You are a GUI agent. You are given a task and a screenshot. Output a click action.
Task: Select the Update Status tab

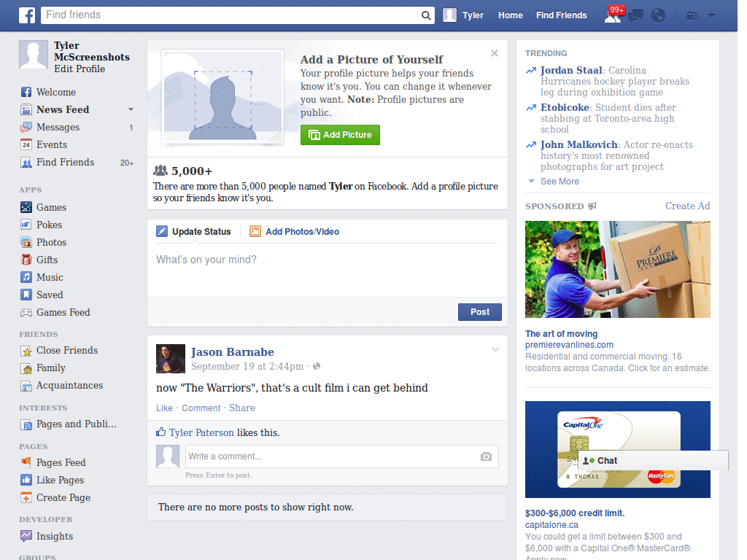coord(194,231)
